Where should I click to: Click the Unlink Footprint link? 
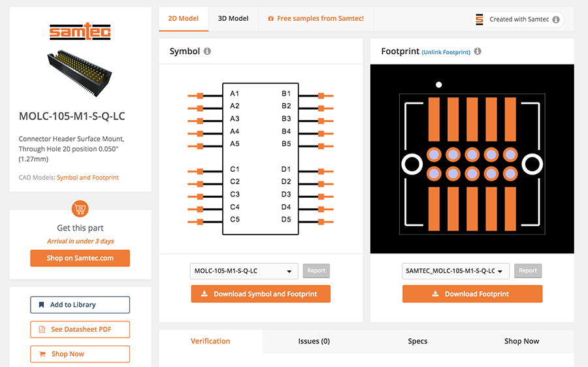coord(446,52)
